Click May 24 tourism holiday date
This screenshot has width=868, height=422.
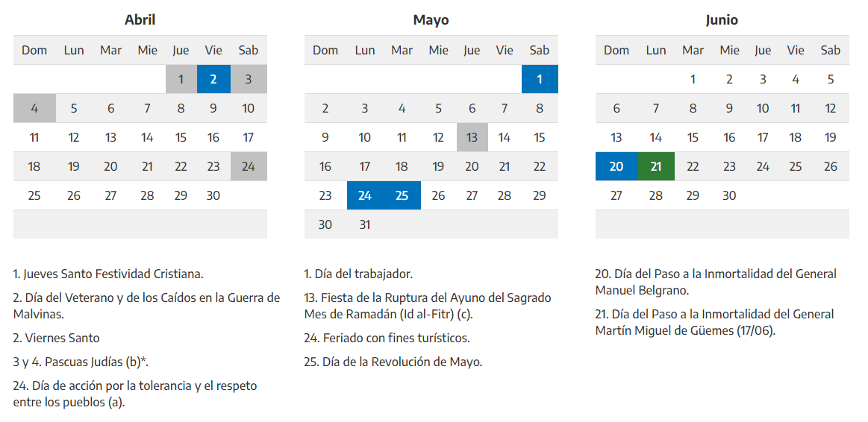coord(365,195)
